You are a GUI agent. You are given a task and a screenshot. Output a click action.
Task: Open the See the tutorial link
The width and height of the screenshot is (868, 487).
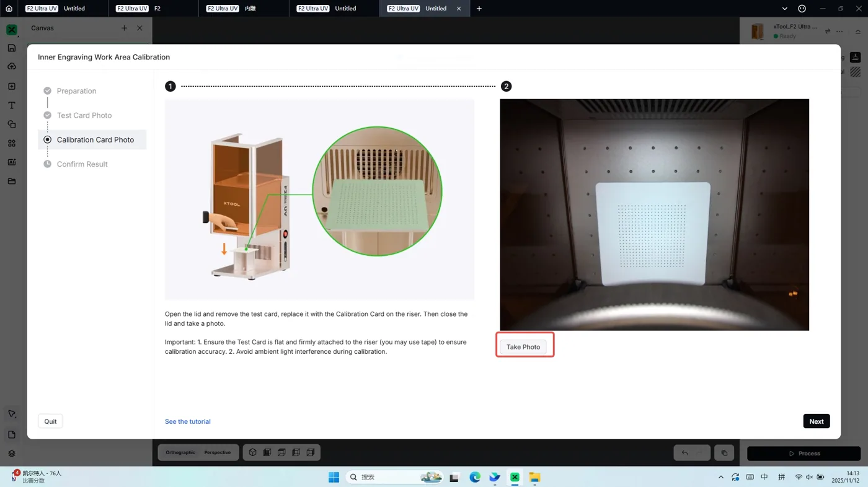pyautogui.click(x=188, y=421)
